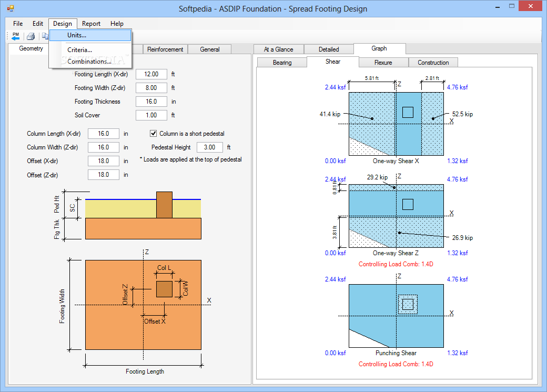The height and width of the screenshot is (392, 547).
Task: Choose Criteria... from Design menu
Action: pos(90,50)
